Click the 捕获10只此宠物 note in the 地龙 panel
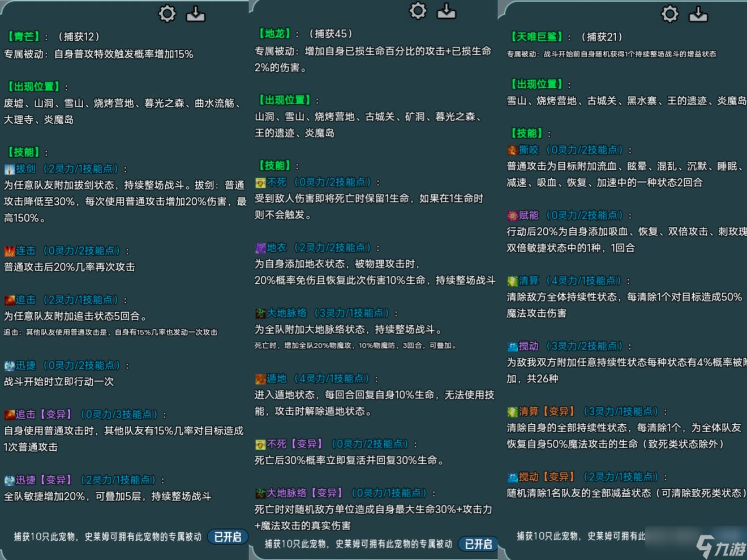This screenshot has width=747, height=560. tap(359, 544)
